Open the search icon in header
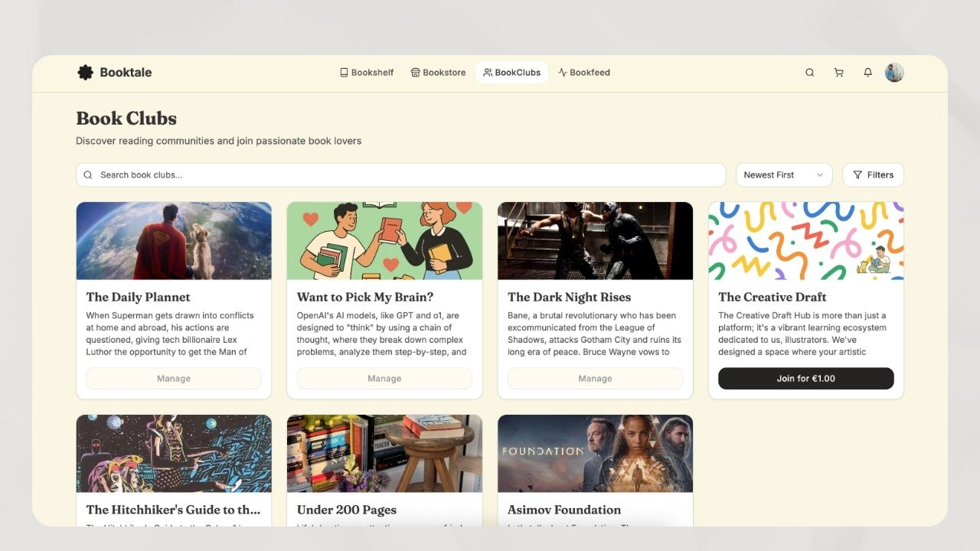The width and height of the screenshot is (980, 551). click(x=809, y=73)
